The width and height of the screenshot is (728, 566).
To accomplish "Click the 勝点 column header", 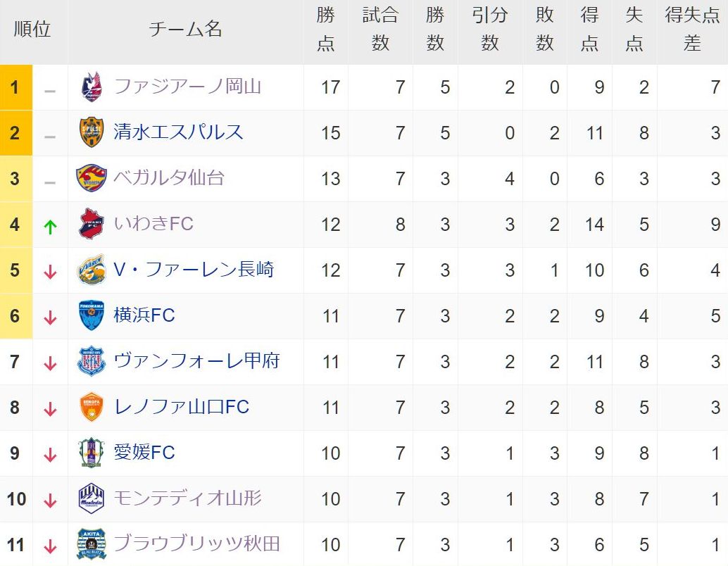I will pyautogui.click(x=326, y=30).
